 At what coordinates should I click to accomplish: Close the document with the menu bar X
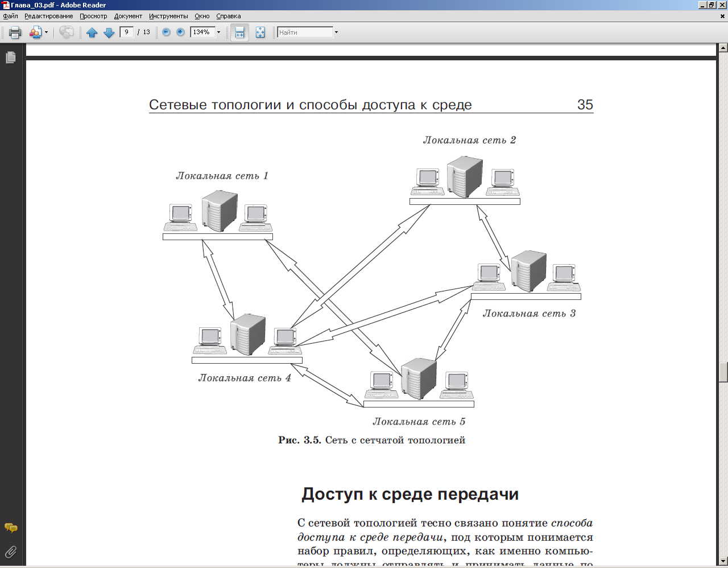[x=722, y=17]
